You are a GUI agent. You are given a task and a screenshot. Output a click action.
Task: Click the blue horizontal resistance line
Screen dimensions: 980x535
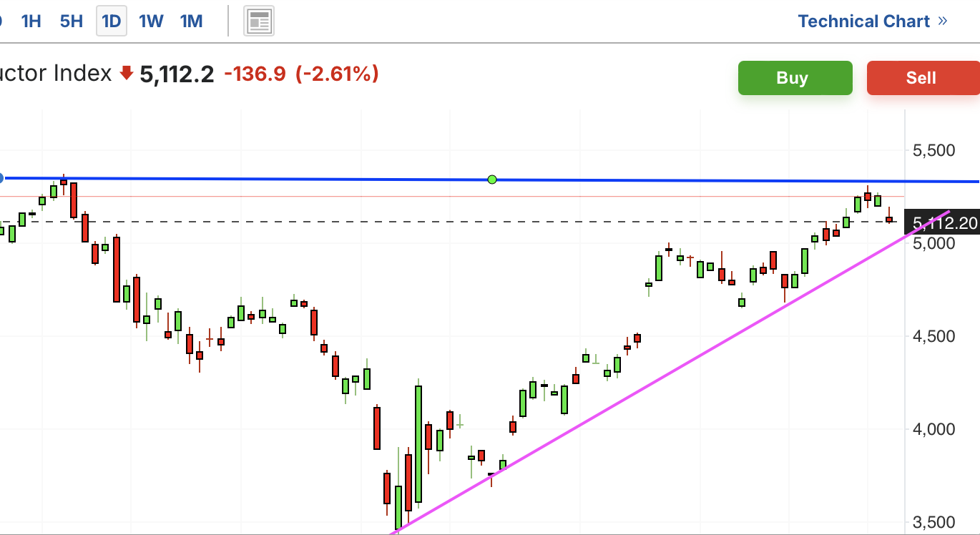pyautogui.click(x=286, y=179)
